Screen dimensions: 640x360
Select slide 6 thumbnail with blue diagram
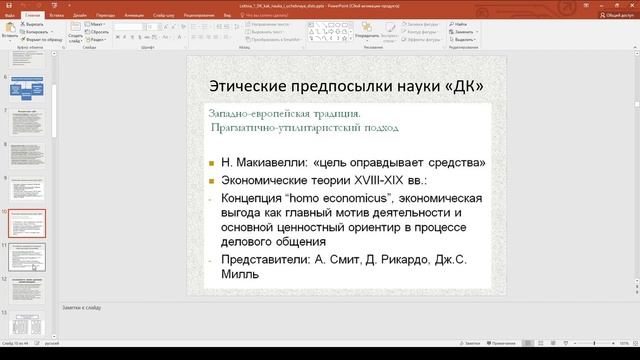(27, 88)
